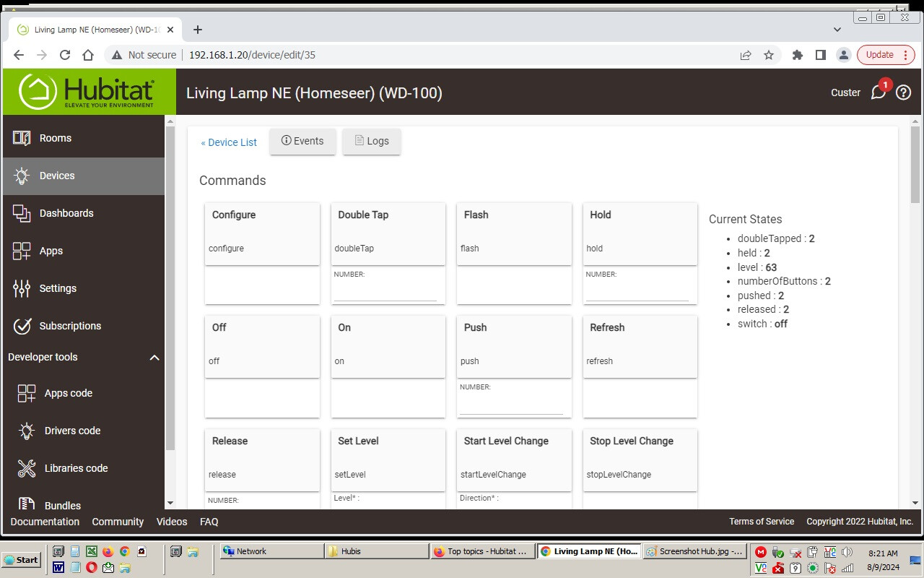The image size is (924, 578).
Task: Turn the device On
Action: click(x=388, y=346)
